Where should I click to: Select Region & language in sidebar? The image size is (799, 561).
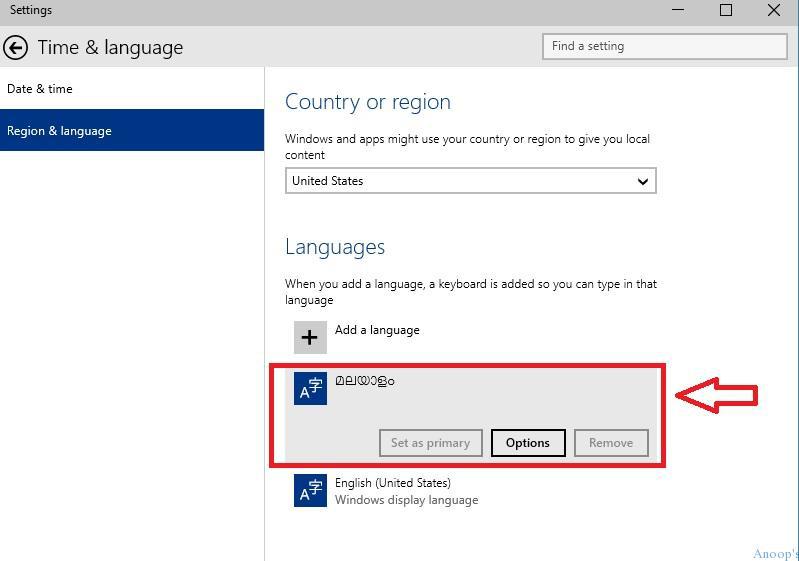132,130
